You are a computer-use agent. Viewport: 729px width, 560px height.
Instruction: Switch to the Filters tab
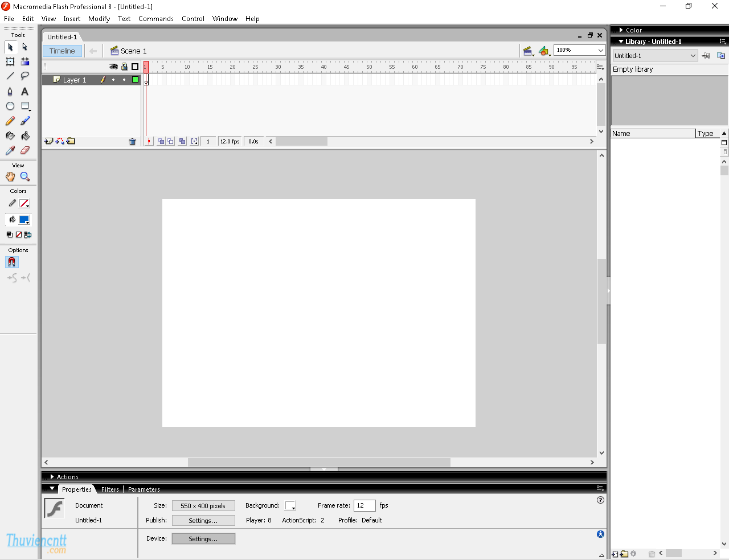(x=110, y=489)
